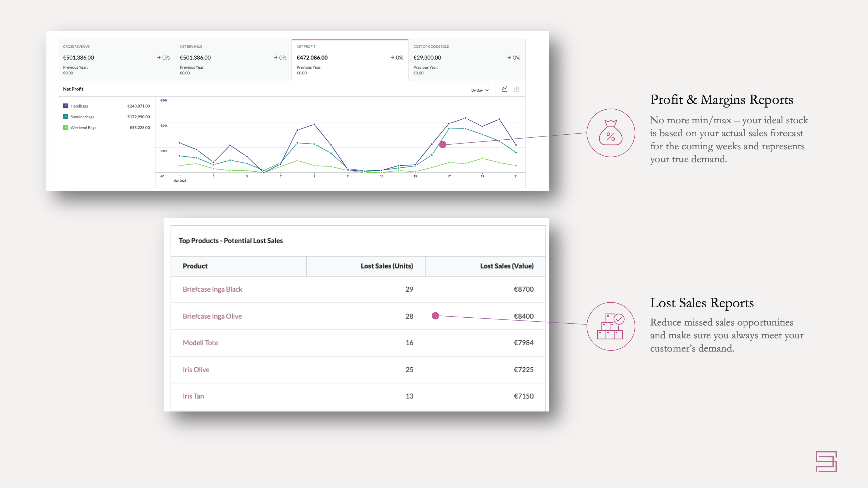Image resolution: width=868 pixels, height=488 pixels.
Task: Click the money bag percent icon
Action: pos(611,133)
